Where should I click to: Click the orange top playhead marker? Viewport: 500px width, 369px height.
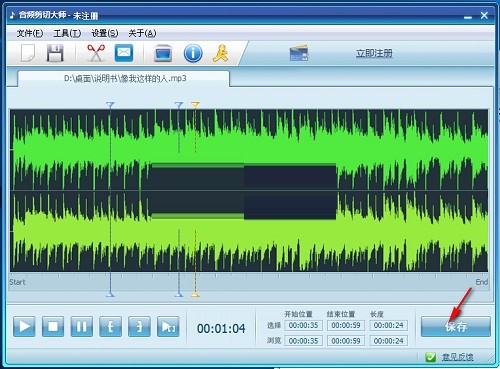click(195, 105)
